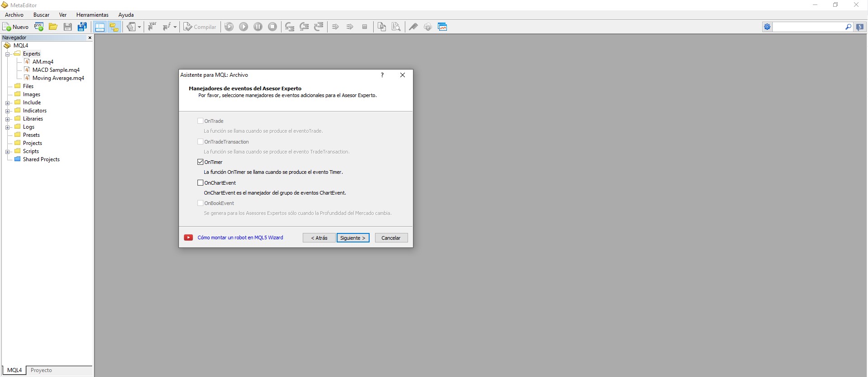Click the wizard's help question mark
This screenshot has width=868, height=377.
coord(382,75)
